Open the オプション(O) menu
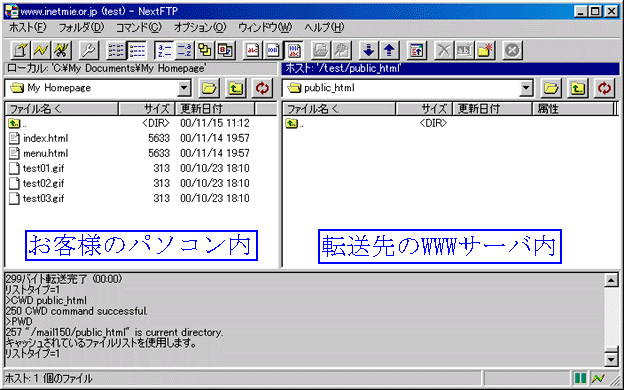This screenshot has height=390, width=624. point(200,27)
